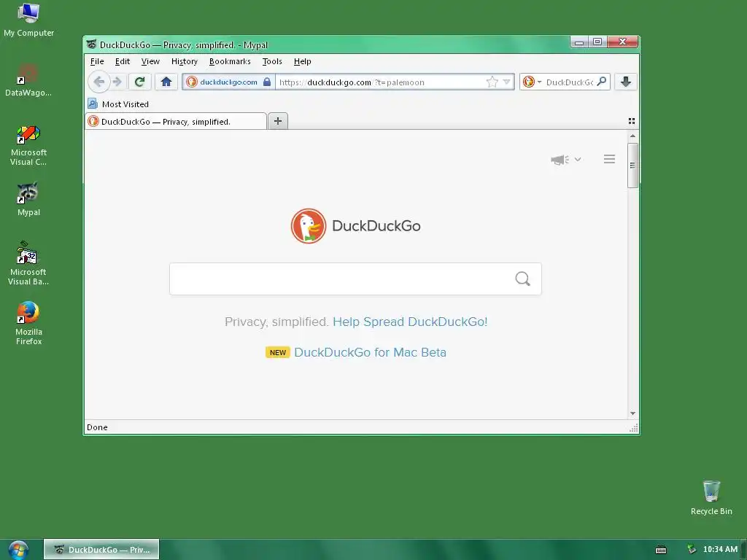Open the Help menu
The height and width of the screenshot is (560, 747).
(x=302, y=61)
